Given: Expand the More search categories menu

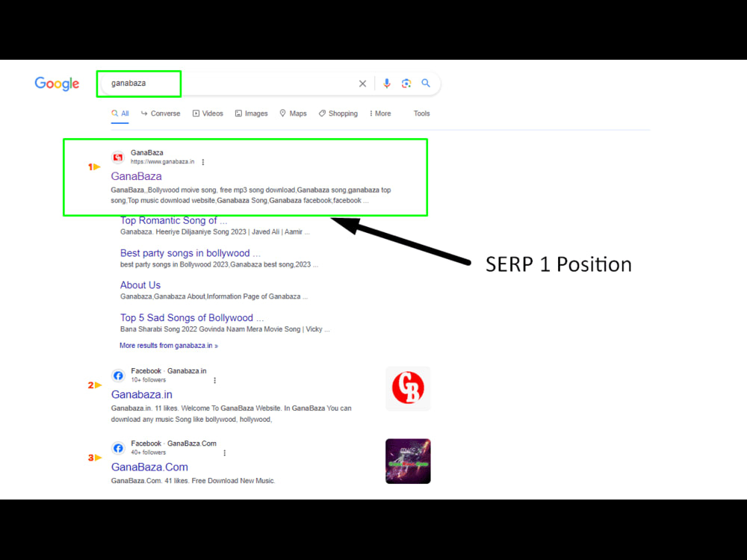Looking at the screenshot, I should 380,113.
